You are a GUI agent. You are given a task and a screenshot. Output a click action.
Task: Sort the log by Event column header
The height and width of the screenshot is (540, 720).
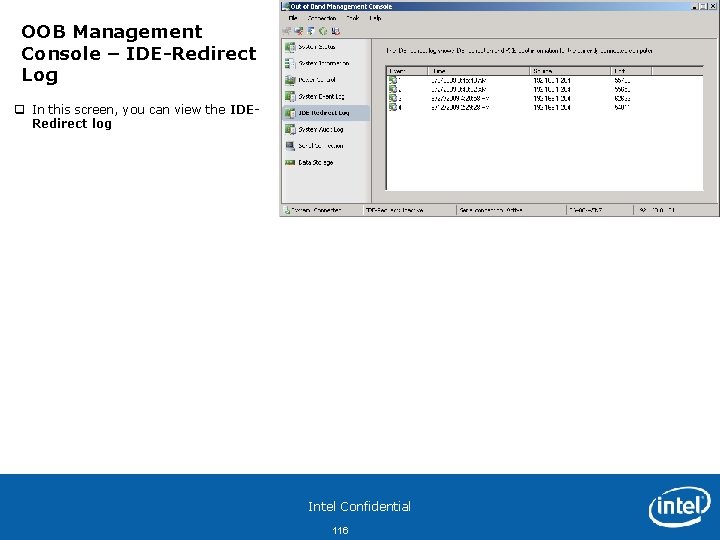(407, 71)
